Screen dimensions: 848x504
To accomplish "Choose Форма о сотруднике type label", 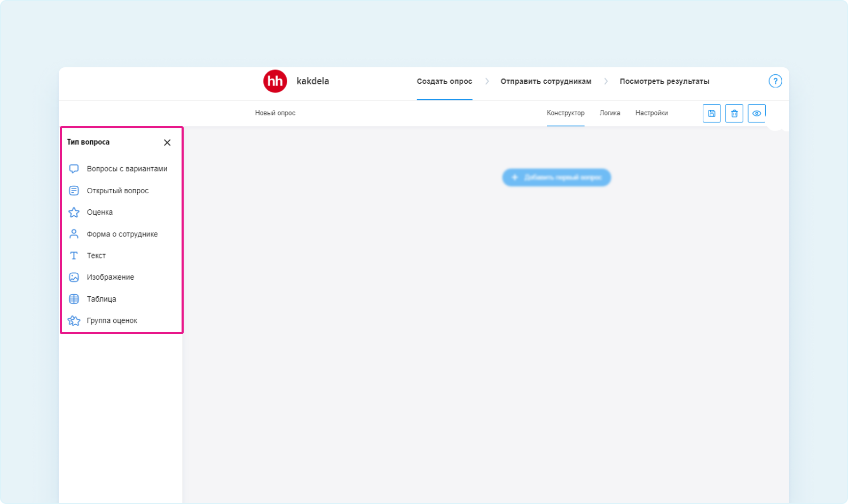I will pos(122,234).
